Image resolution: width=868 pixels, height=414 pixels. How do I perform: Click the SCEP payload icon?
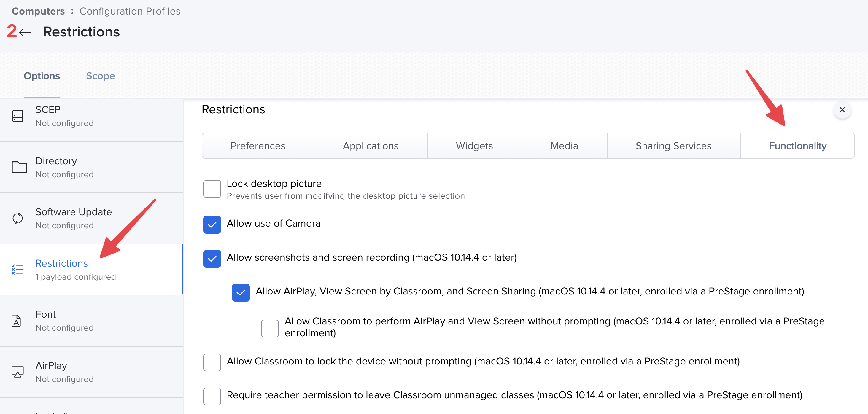click(18, 116)
